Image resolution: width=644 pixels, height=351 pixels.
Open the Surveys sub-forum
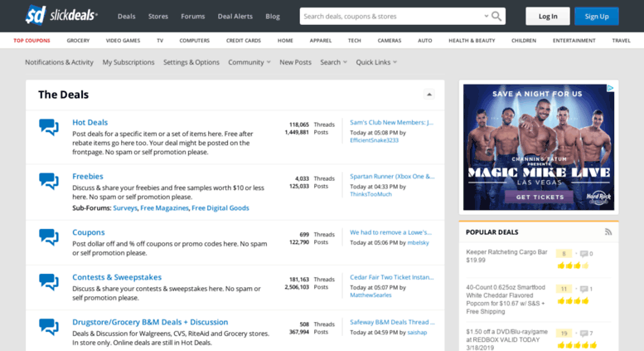tap(125, 208)
